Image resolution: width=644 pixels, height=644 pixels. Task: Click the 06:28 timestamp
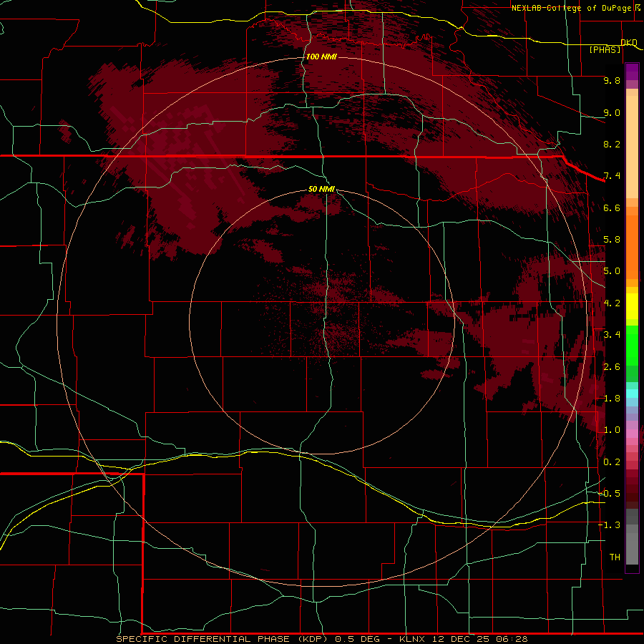coord(512,639)
